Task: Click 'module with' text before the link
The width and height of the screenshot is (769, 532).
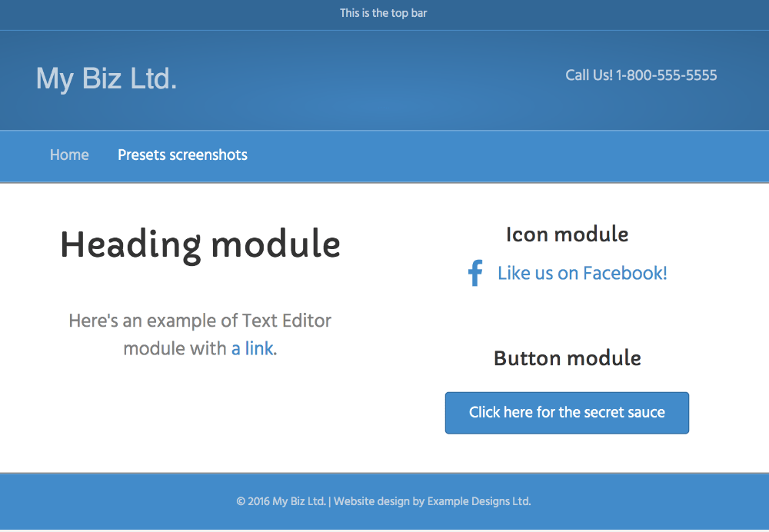Action: pyautogui.click(x=175, y=348)
